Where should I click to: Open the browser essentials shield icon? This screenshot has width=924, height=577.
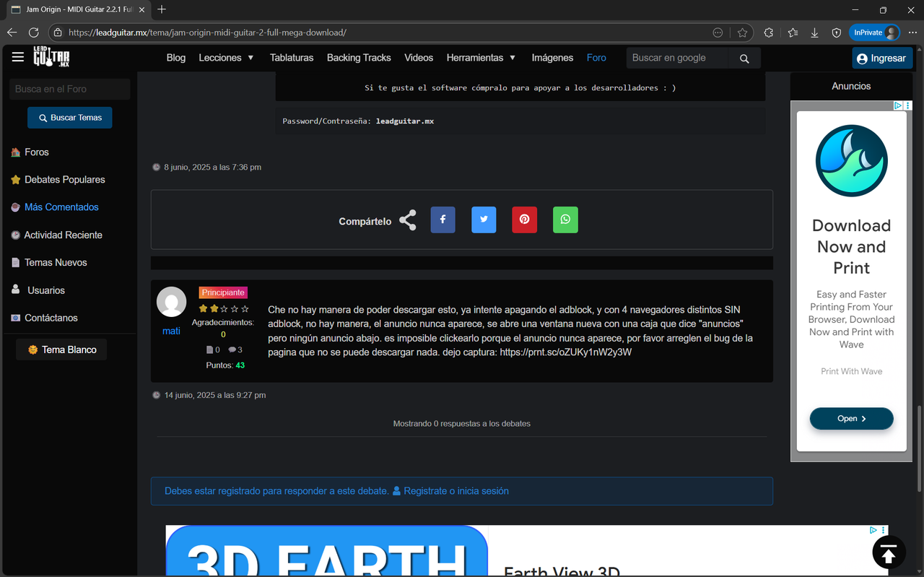click(x=837, y=32)
